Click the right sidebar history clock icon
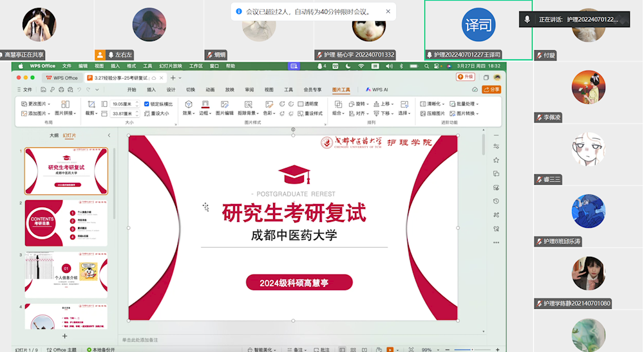Screen dimensions: 644x352 [x=496, y=201]
